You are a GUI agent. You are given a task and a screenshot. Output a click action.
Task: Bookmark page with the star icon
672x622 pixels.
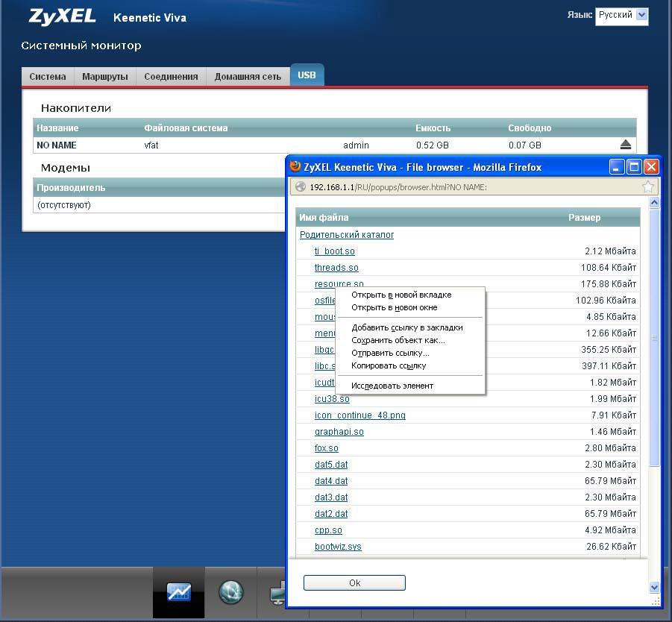tap(647, 187)
